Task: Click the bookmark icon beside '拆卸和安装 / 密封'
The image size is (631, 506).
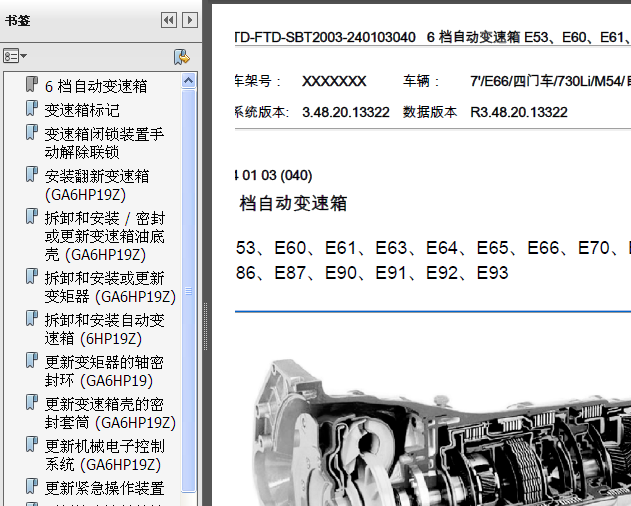Action: [x=32, y=217]
